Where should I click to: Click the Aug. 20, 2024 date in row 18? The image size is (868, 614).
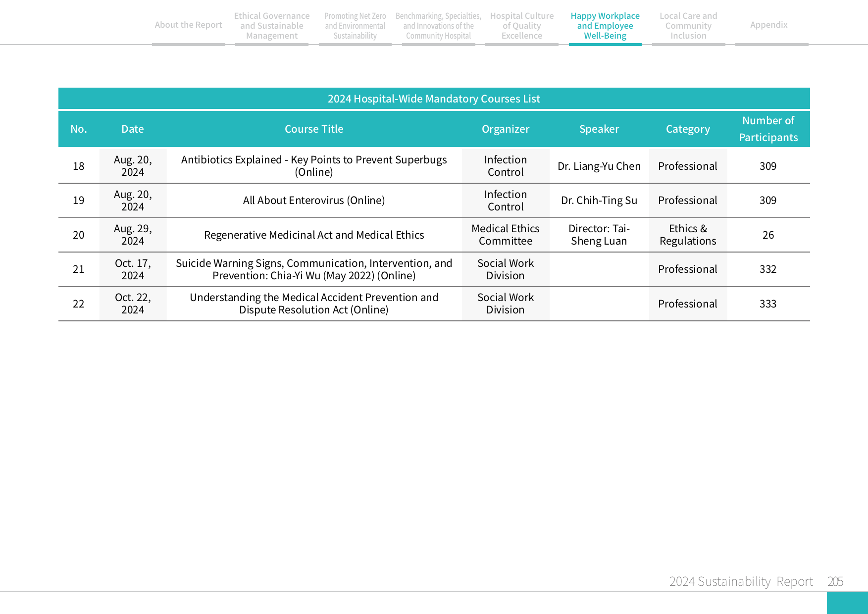133,166
